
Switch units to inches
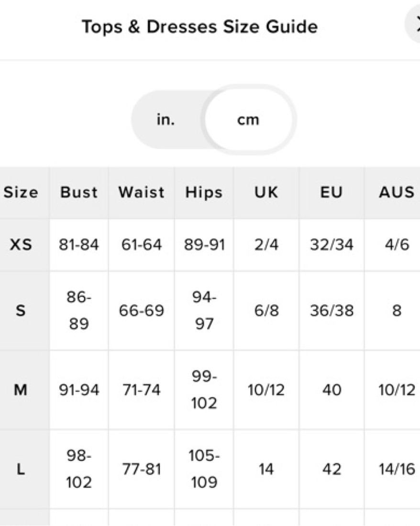tap(166, 120)
